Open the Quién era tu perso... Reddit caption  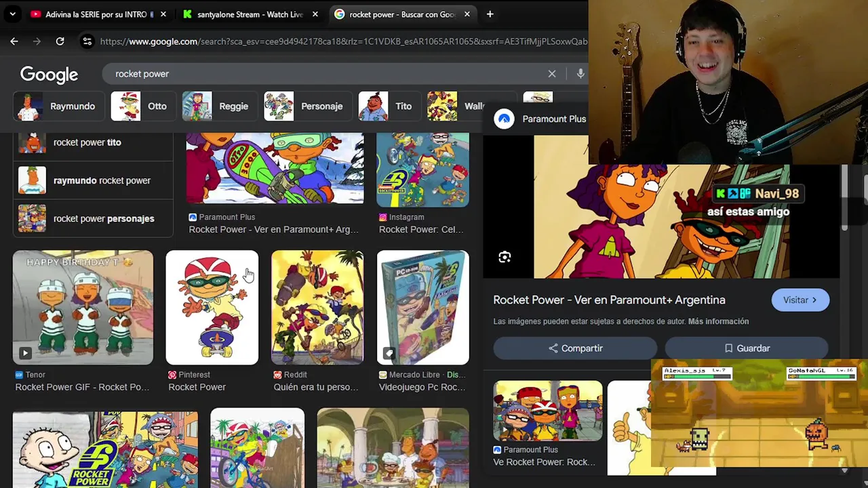(315, 387)
